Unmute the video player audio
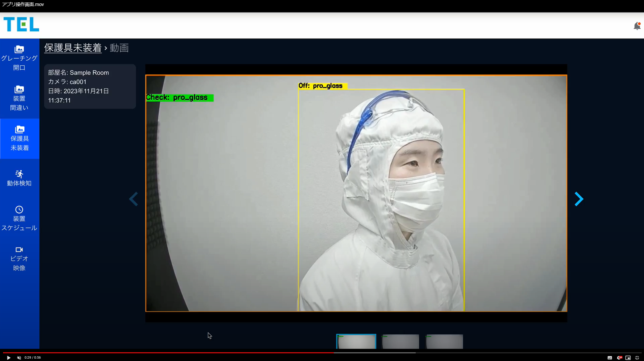 (x=19, y=358)
